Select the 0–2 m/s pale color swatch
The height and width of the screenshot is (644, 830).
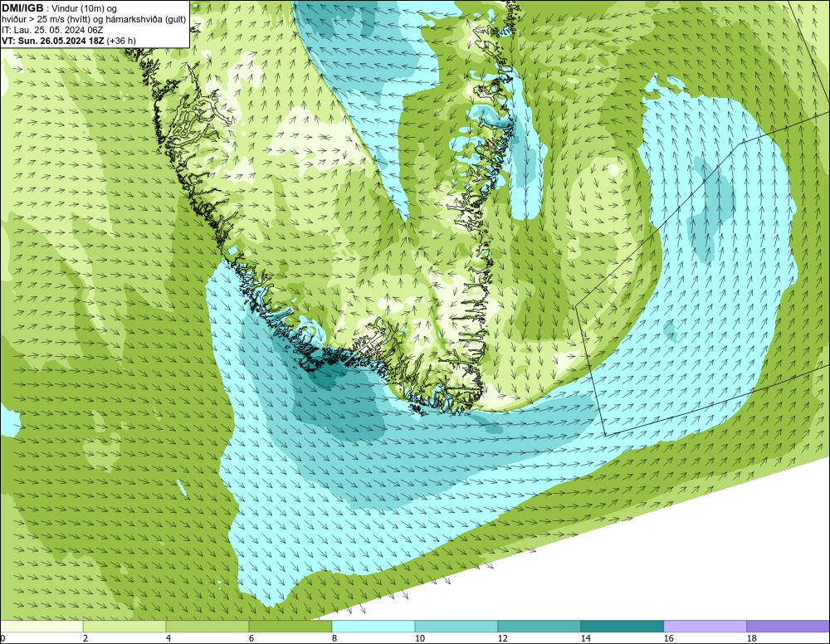point(41,627)
